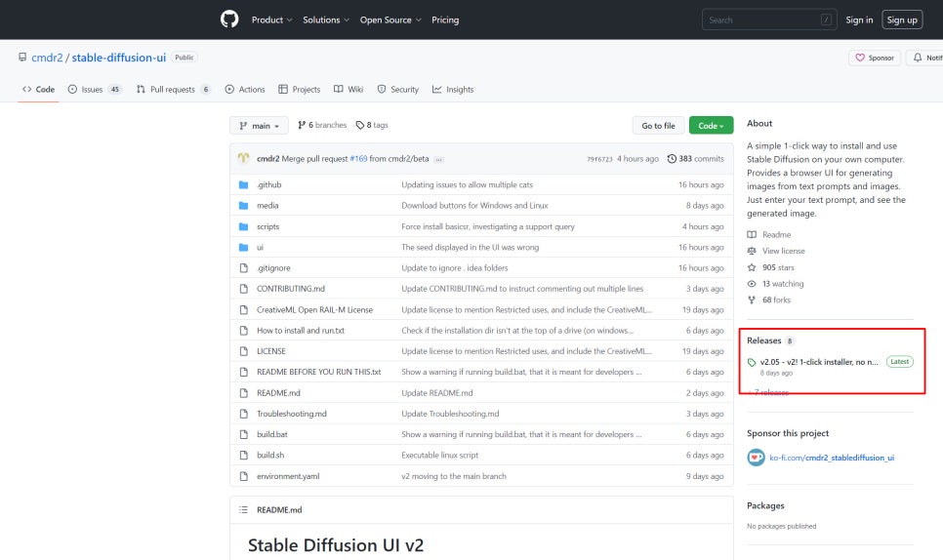Click the View license link

[x=783, y=251]
